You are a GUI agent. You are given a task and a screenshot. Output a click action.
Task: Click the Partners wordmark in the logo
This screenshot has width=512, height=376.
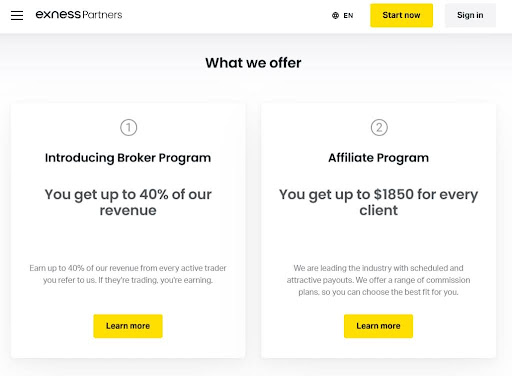pos(102,15)
